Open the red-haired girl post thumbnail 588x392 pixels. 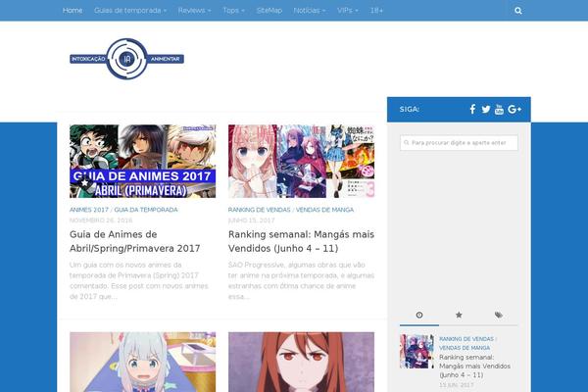point(301,362)
